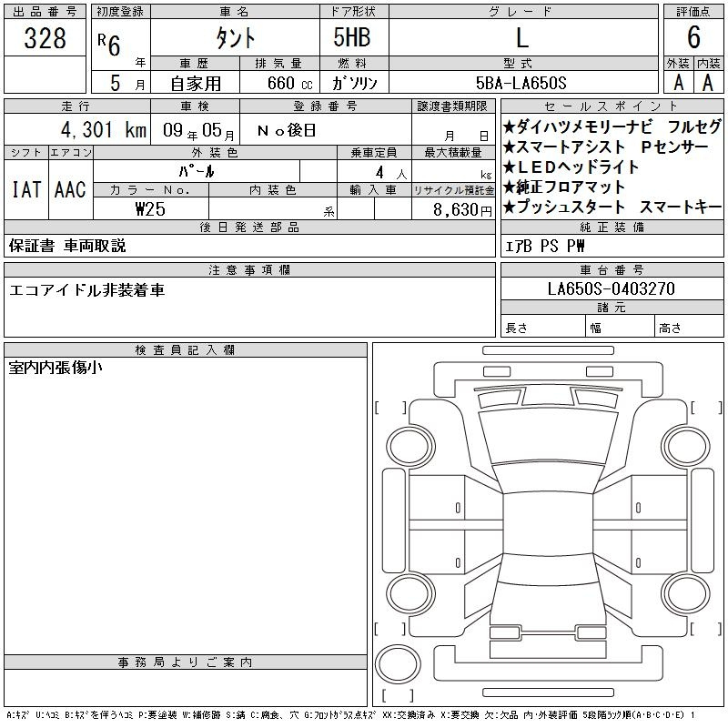This screenshot has width=728, height=728.
Task: Select the color number W25
Action: click(150, 209)
